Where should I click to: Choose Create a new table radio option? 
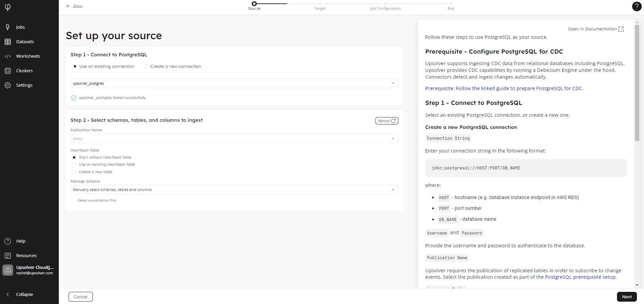click(74, 172)
